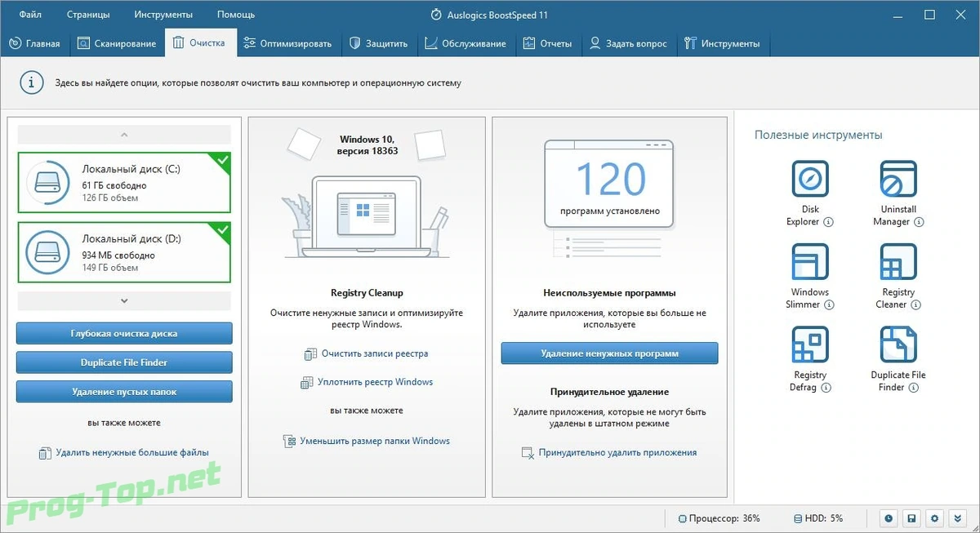Click the local disk (C:) drive icon
This screenshot has width=980, height=533.
48,182
